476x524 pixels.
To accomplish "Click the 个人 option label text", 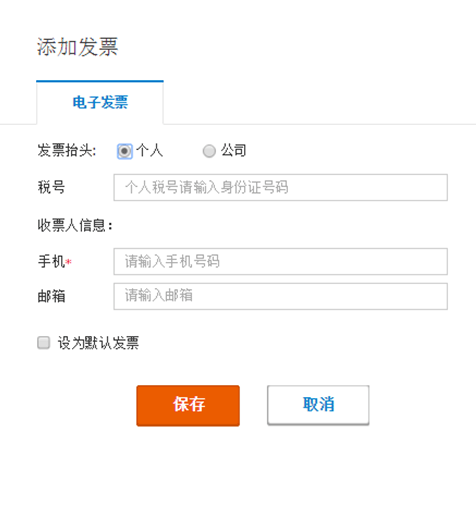I will (149, 150).
